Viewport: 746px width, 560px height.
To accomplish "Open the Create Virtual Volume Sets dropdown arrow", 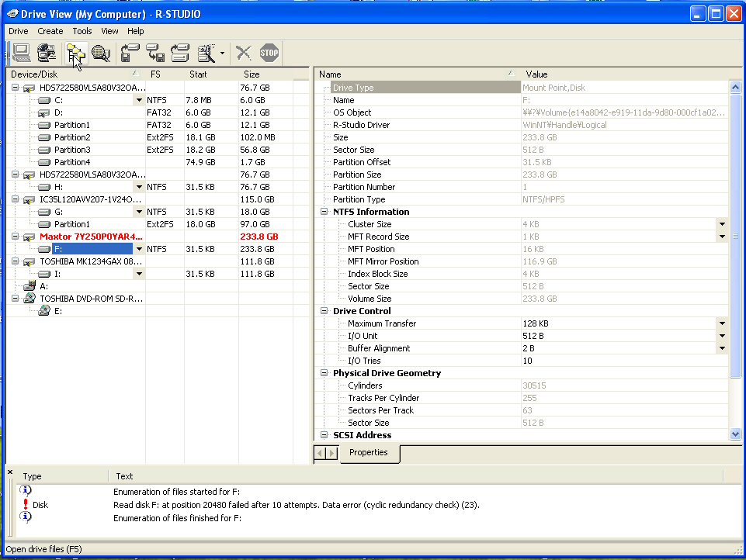I will (x=222, y=54).
